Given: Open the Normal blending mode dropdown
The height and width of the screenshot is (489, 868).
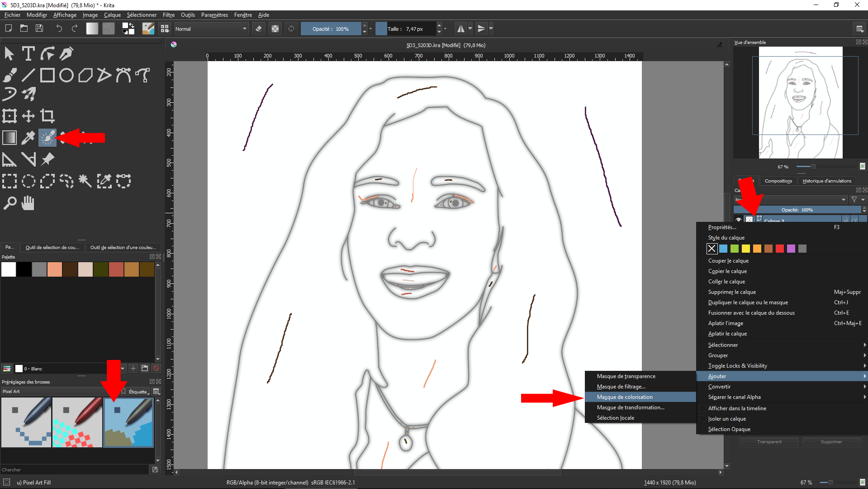Looking at the screenshot, I should pyautogui.click(x=211, y=29).
